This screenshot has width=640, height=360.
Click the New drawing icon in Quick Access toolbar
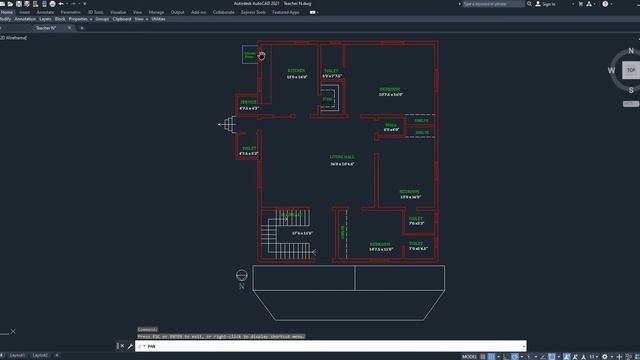coord(2,4)
